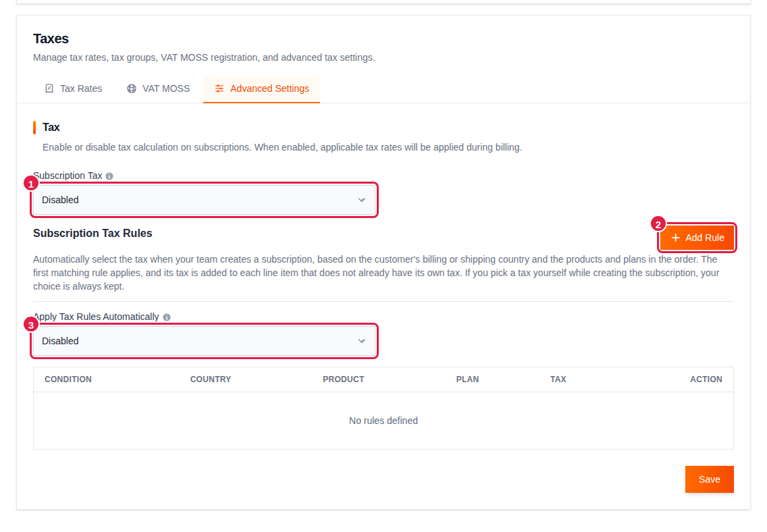This screenshot has height=532, width=767.
Task: Click the TAX column header
Action: click(558, 379)
